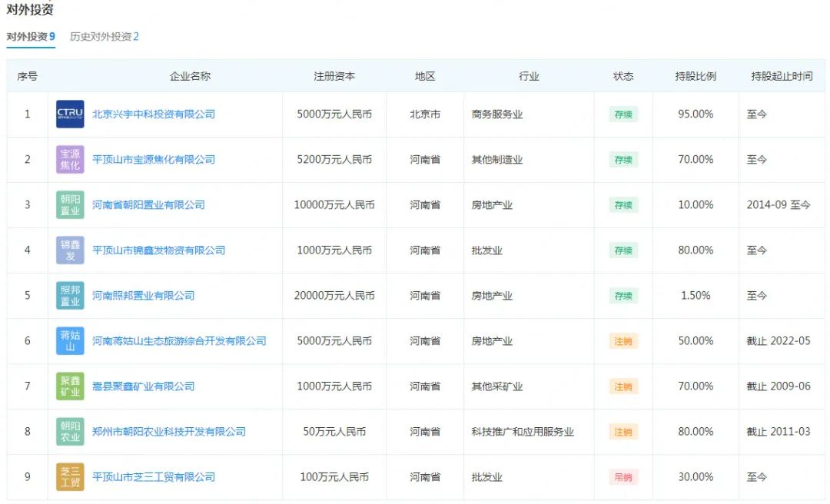
Task: Click the 宝源焦化 company logo icon
Action: coord(70,160)
